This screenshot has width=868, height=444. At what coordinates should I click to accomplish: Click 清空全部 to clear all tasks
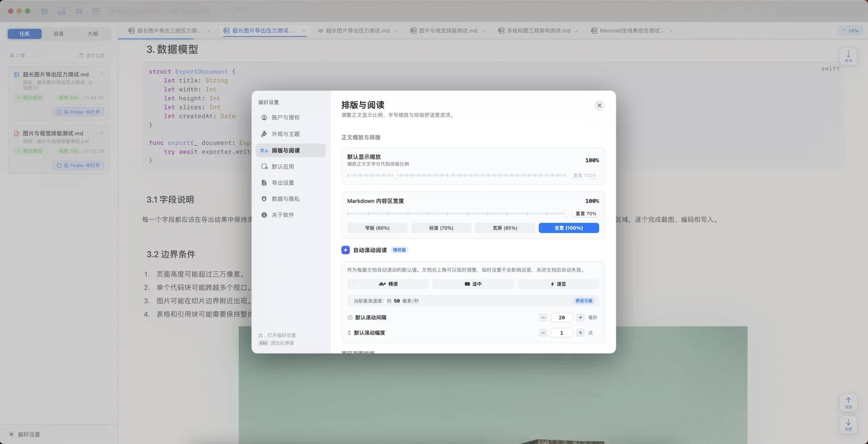point(92,56)
